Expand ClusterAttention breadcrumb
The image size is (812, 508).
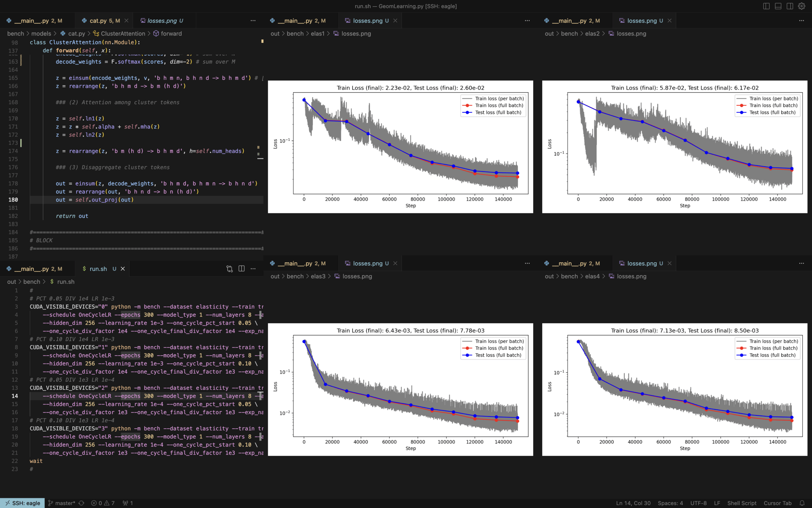point(123,33)
